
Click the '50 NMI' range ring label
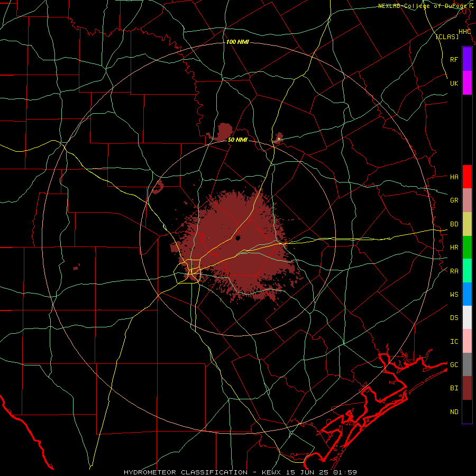pos(237,140)
